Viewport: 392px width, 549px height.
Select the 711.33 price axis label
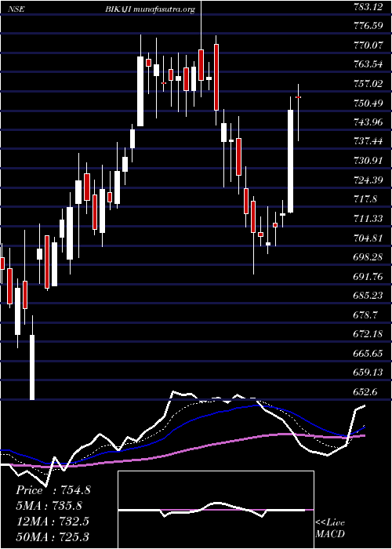point(367,219)
